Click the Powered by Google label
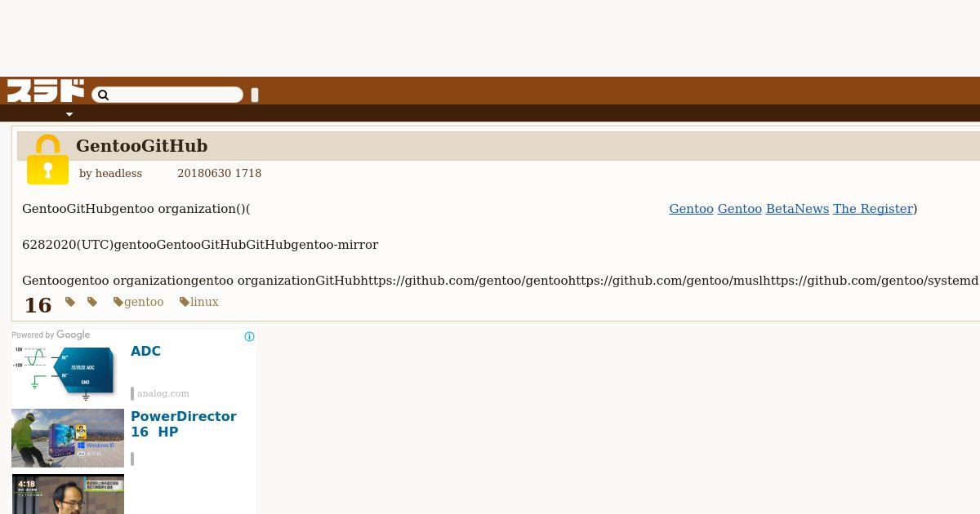The height and width of the screenshot is (514, 980). pyautogui.click(x=51, y=335)
